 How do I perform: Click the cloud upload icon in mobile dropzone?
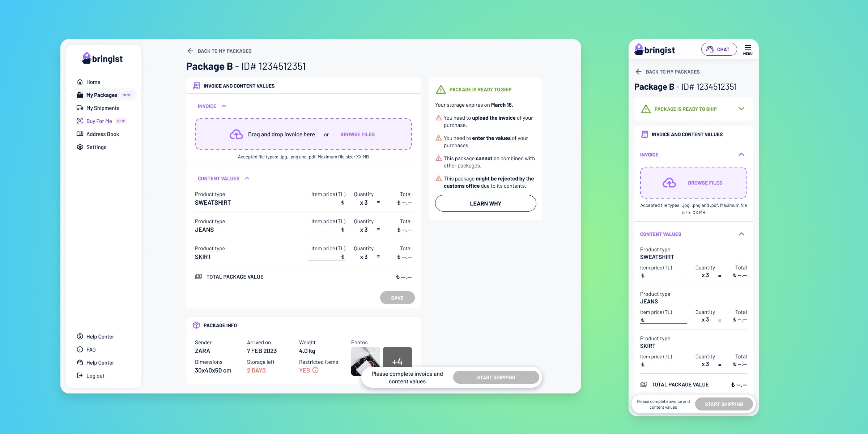pyautogui.click(x=669, y=183)
